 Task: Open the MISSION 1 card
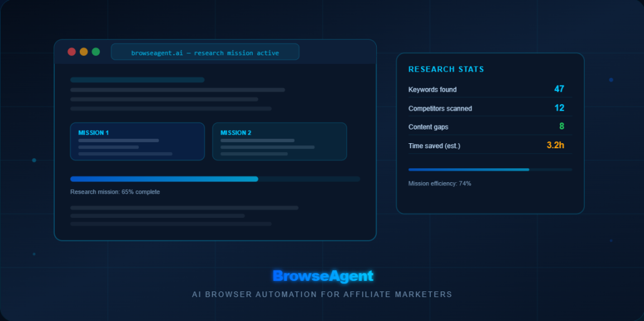click(138, 141)
